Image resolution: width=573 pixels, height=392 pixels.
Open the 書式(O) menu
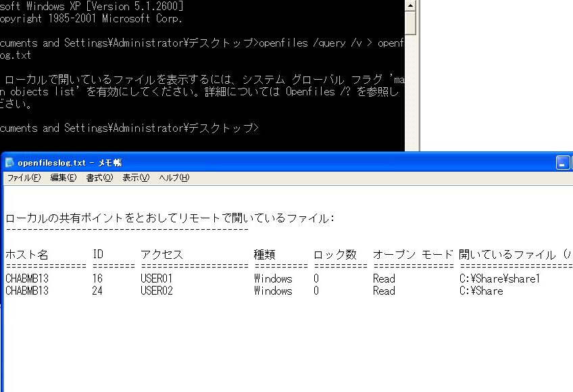pos(99,178)
